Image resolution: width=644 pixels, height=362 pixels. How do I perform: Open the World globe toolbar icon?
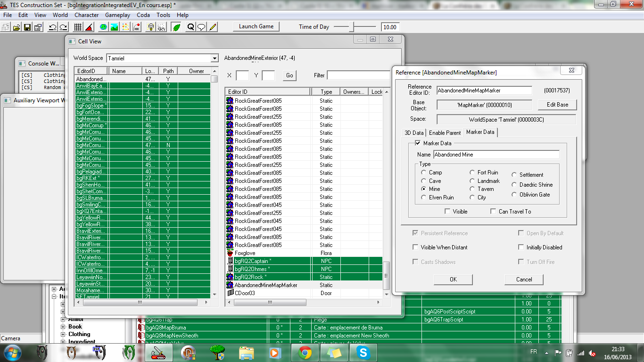click(x=103, y=27)
